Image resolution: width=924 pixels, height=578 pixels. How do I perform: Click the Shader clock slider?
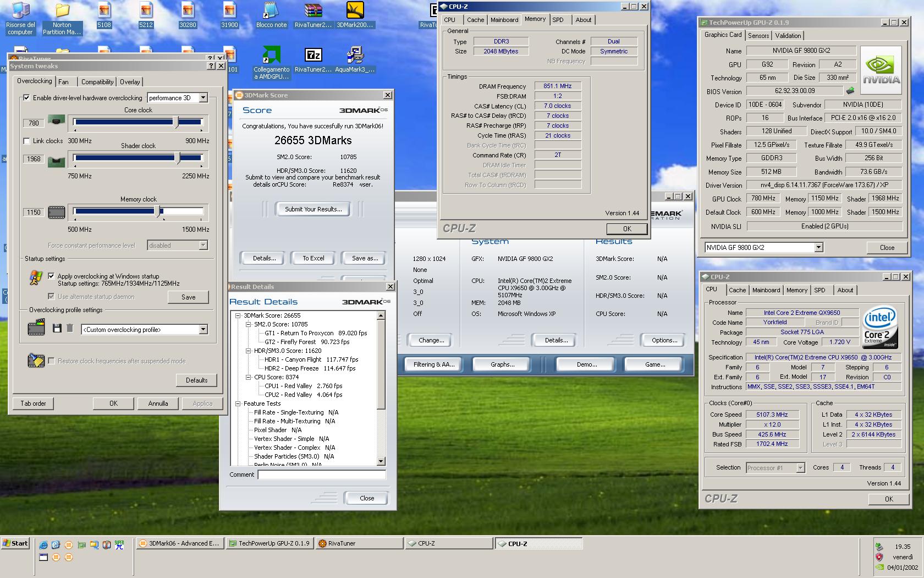coord(138,159)
